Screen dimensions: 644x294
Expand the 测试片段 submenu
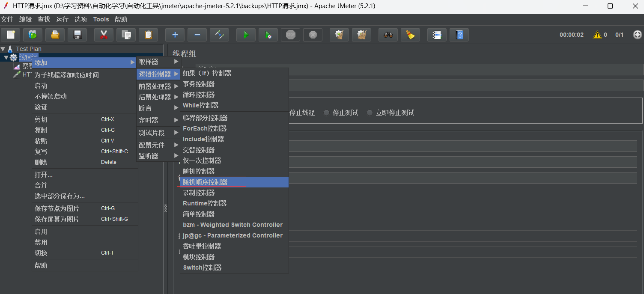click(158, 133)
